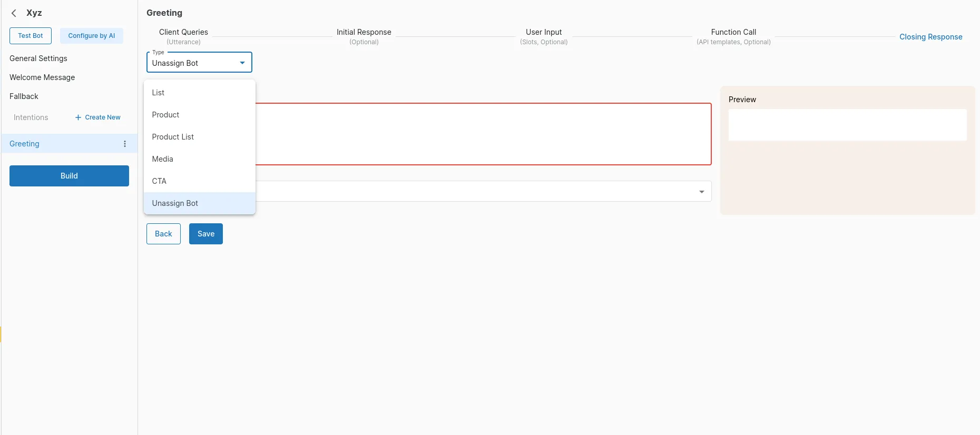The width and height of the screenshot is (980, 435).
Task: Jump to the Function Call step
Action: click(x=733, y=36)
